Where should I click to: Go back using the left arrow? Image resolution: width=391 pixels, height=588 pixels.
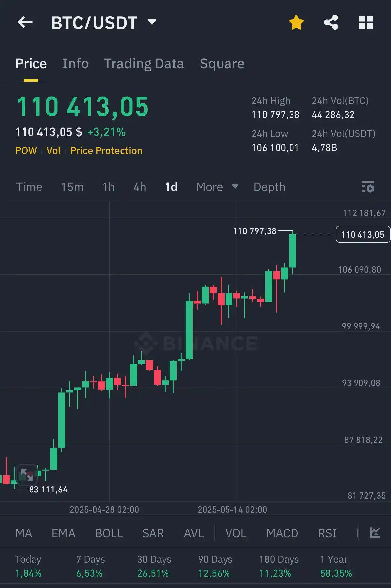pyautogui.click(x=25, y=23)
